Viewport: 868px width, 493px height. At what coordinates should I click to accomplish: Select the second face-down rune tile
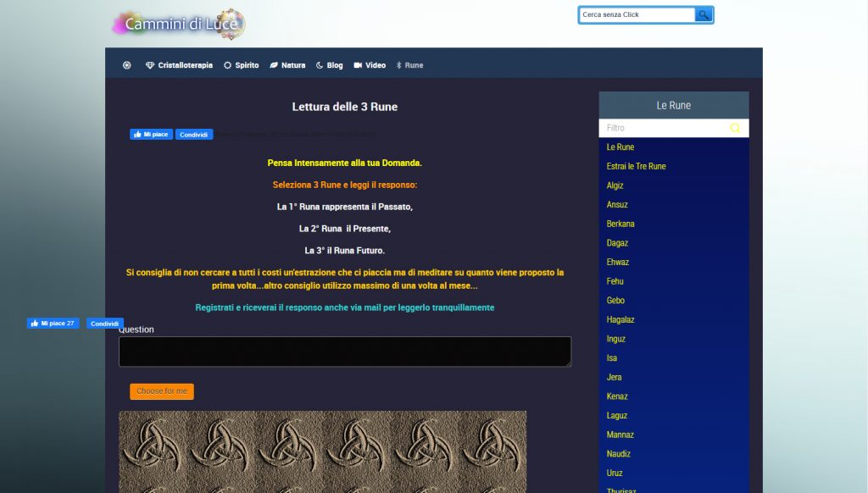pyautogui.click(x=221, y=446)
